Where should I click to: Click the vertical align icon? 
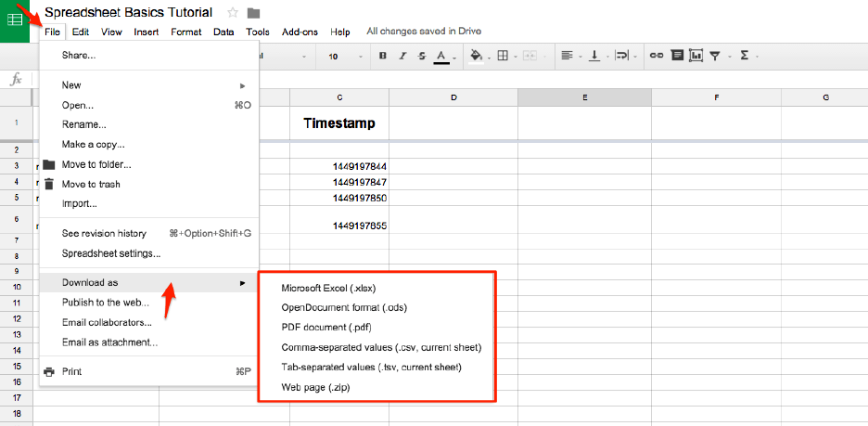[594, 56]
